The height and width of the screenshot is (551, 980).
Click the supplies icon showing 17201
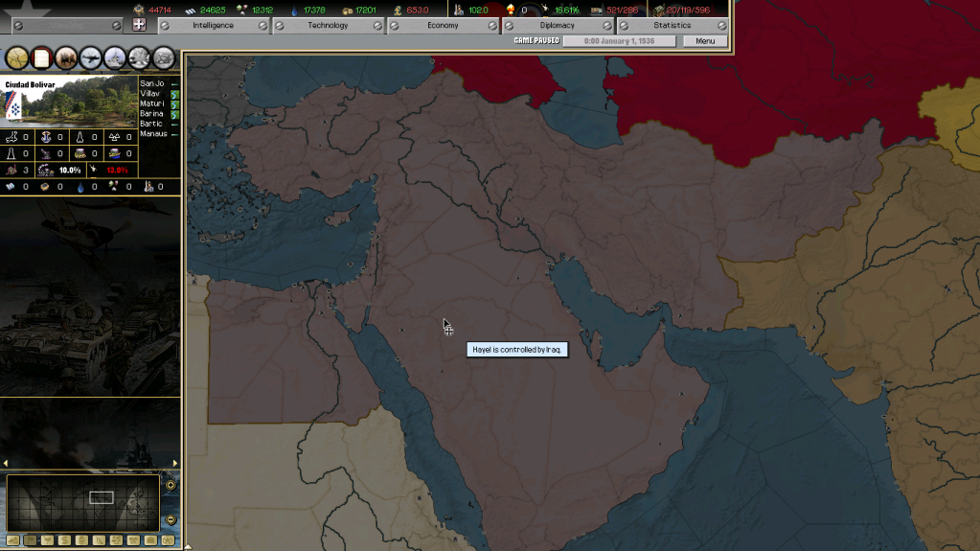(348, 10)
